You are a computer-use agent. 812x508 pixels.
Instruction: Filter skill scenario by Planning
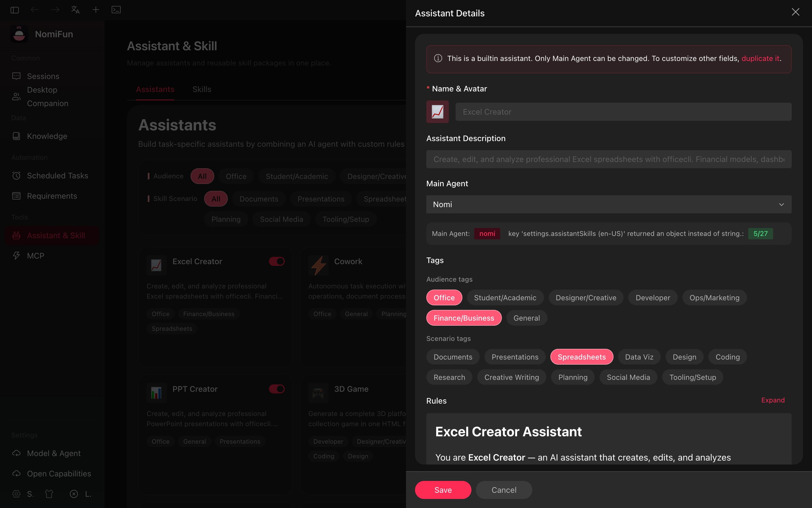pos(226,219)
